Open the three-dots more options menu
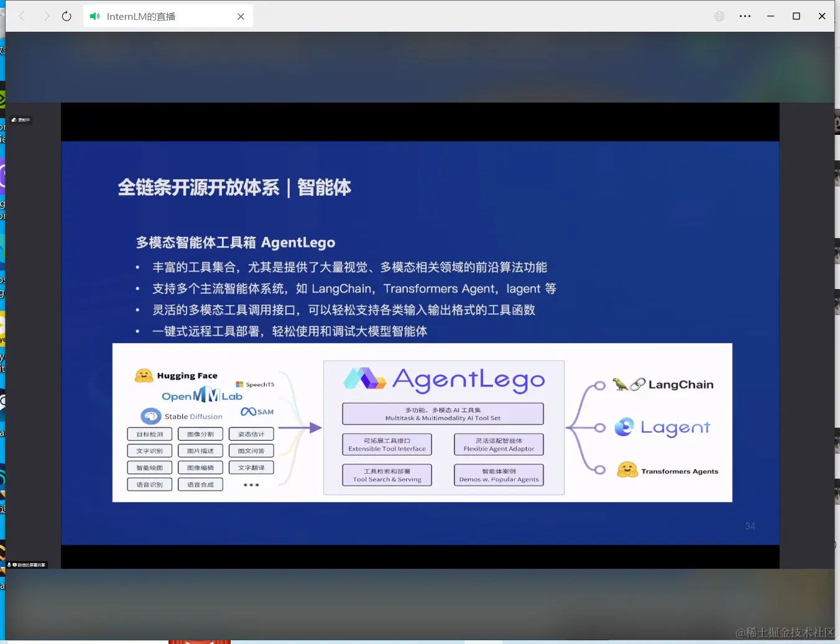 [x=745, y=16]
